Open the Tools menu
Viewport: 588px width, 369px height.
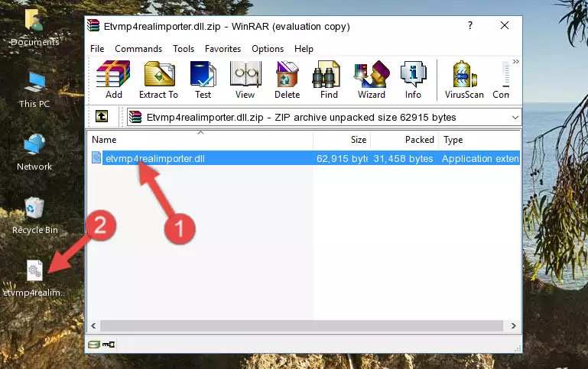tap(184, 49)
